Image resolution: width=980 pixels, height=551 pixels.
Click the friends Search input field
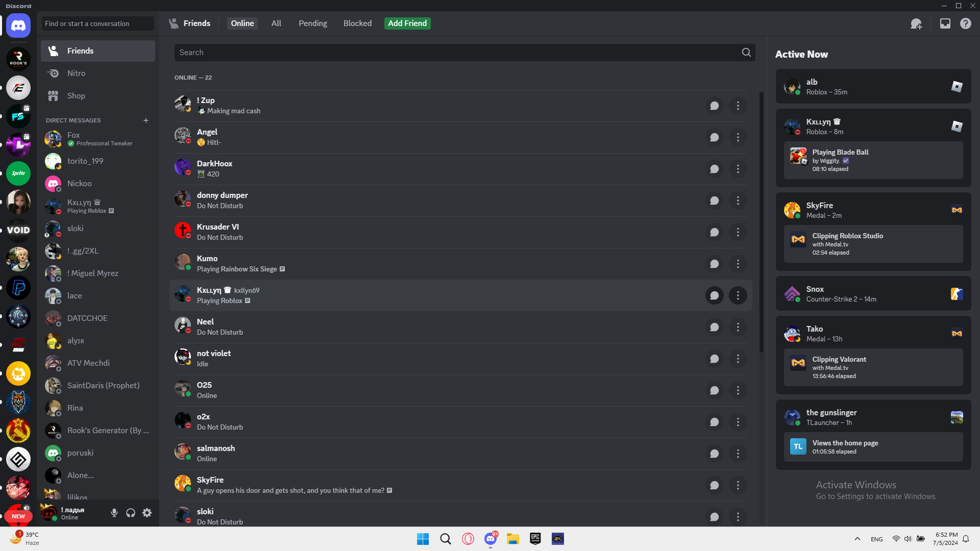[464, 53]
